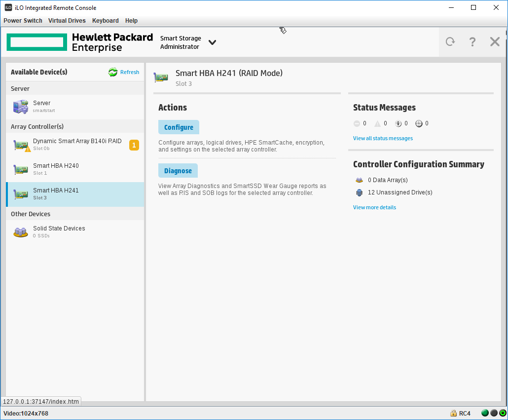Click the orange alert badge showing 1
This screenshot has height=420, width=508.
134,145
